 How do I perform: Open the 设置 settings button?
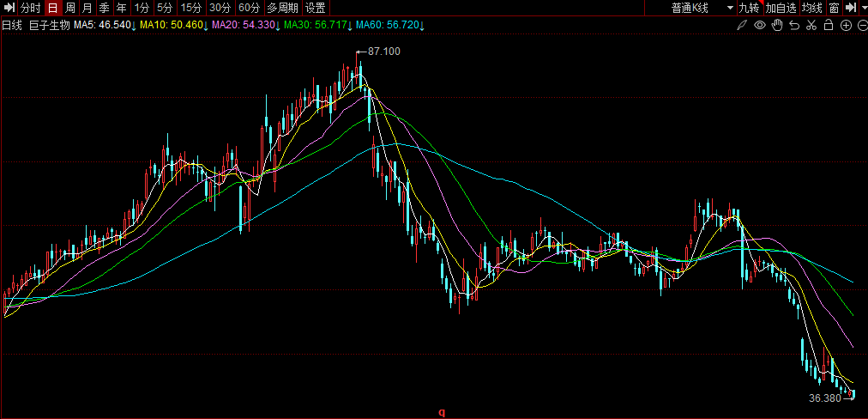pos(316,8)
